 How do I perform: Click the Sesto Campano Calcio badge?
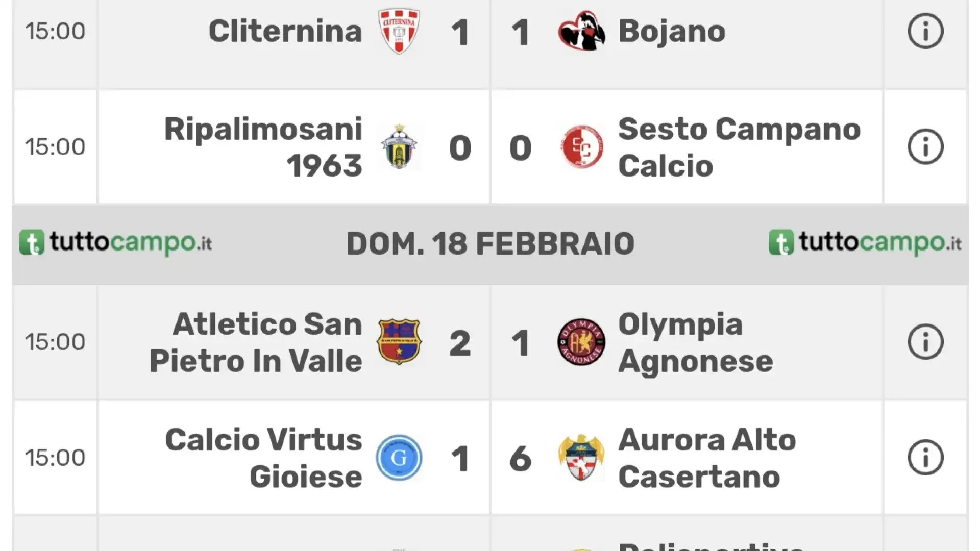(x=581, y=147)
